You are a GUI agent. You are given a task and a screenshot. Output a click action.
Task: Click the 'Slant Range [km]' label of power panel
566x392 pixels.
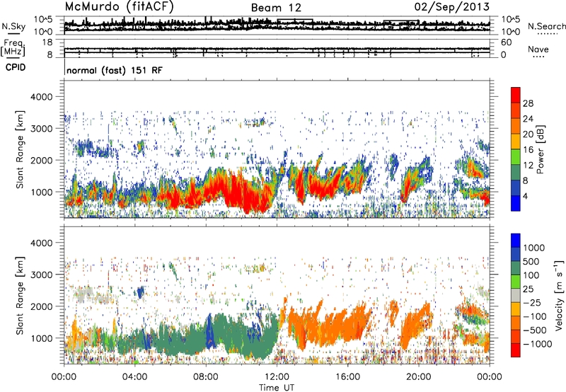[20, 149]
